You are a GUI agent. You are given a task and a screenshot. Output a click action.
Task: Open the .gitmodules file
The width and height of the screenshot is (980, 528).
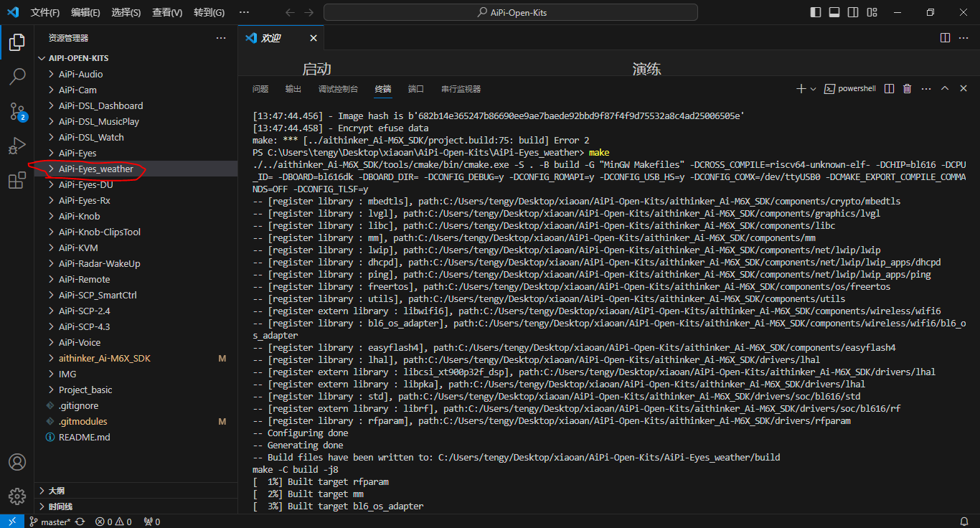coord(136,421)
